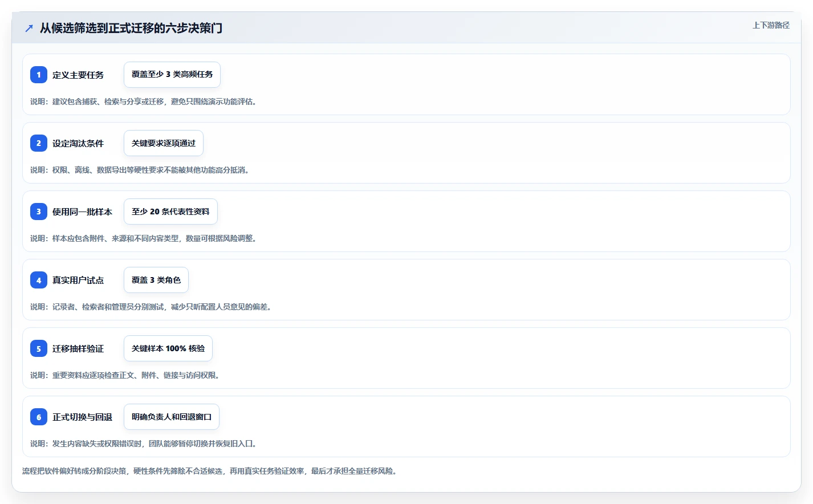Select the step 4 number badge
Screen dimensions: 813x504
point(39,280)
